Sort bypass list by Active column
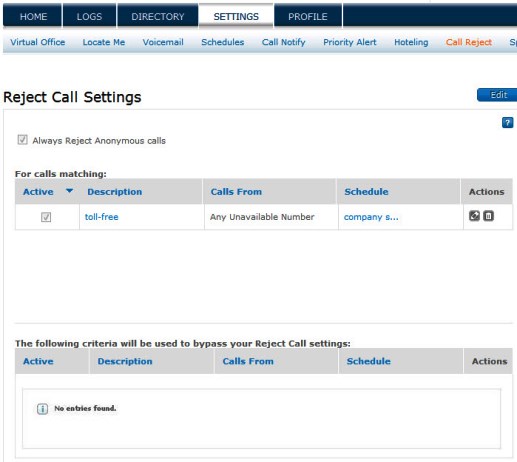 pos(38,361)
